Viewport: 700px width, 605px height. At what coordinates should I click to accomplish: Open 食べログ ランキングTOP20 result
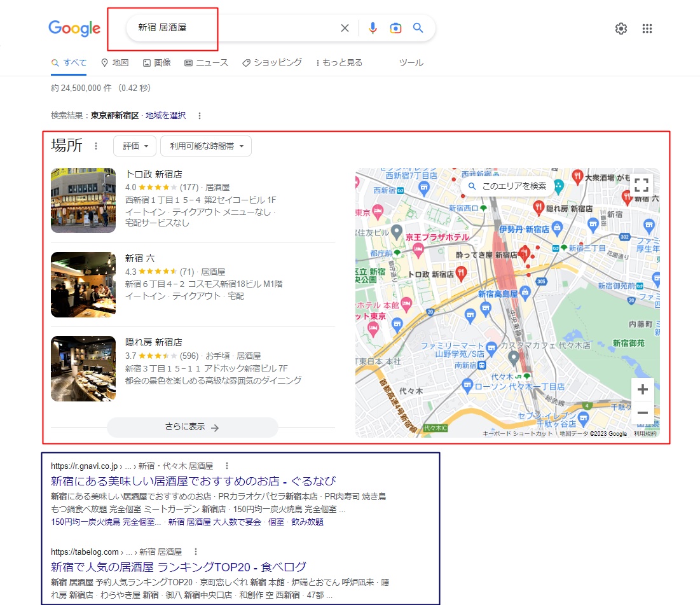pos(179,567)
